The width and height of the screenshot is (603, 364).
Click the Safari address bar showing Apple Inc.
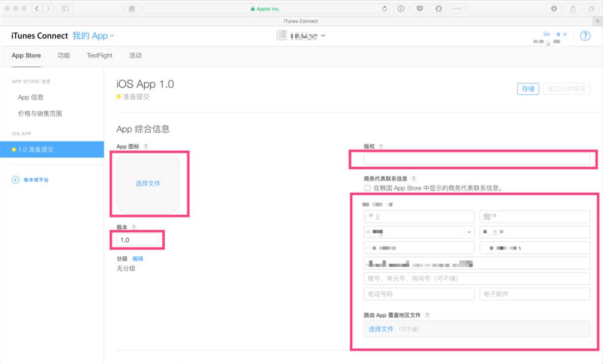266,9
